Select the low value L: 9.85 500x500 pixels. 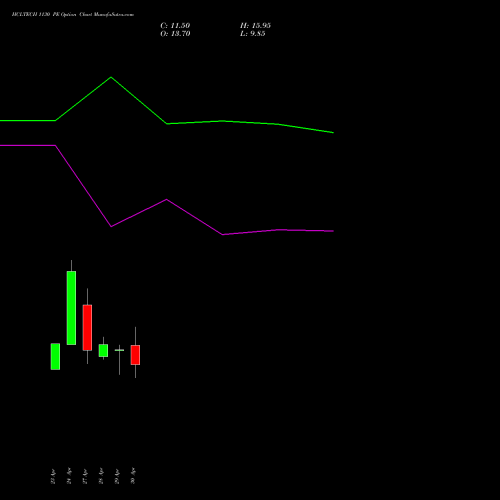(x=253, y=34)
